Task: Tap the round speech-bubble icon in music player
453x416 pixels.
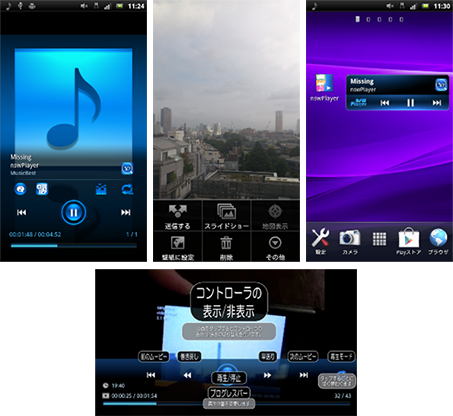Action: [20, 189]
